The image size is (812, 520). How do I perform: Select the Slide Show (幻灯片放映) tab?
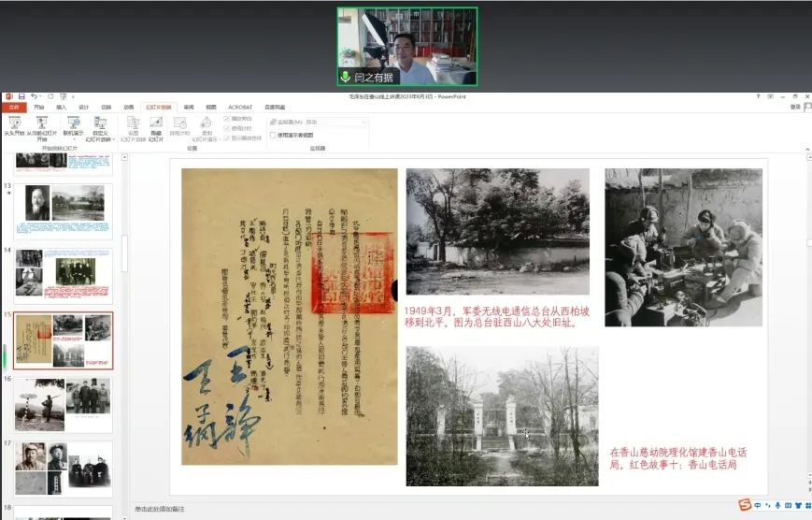coord(159,108)
